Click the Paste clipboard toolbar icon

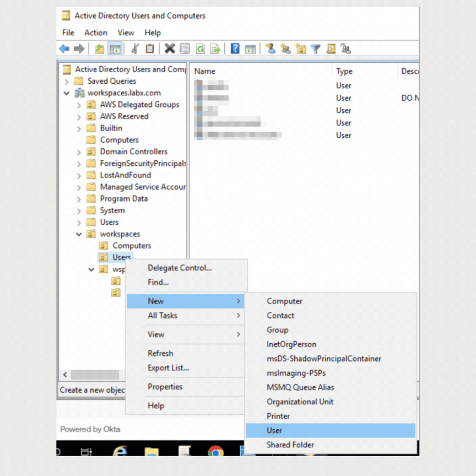[x=150, y=48]
